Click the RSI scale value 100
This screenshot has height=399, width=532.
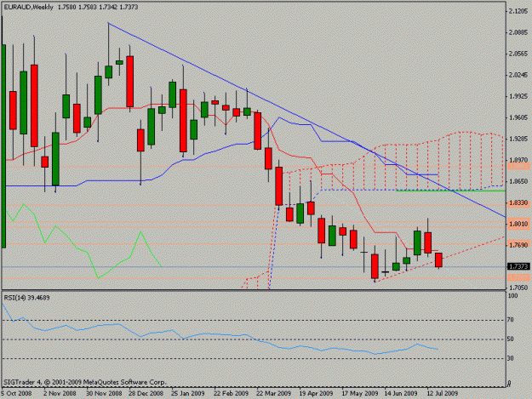click(512, 296)
